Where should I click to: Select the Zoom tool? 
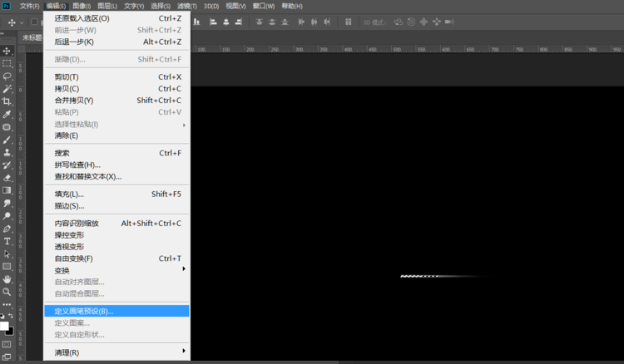coord(7,292)
